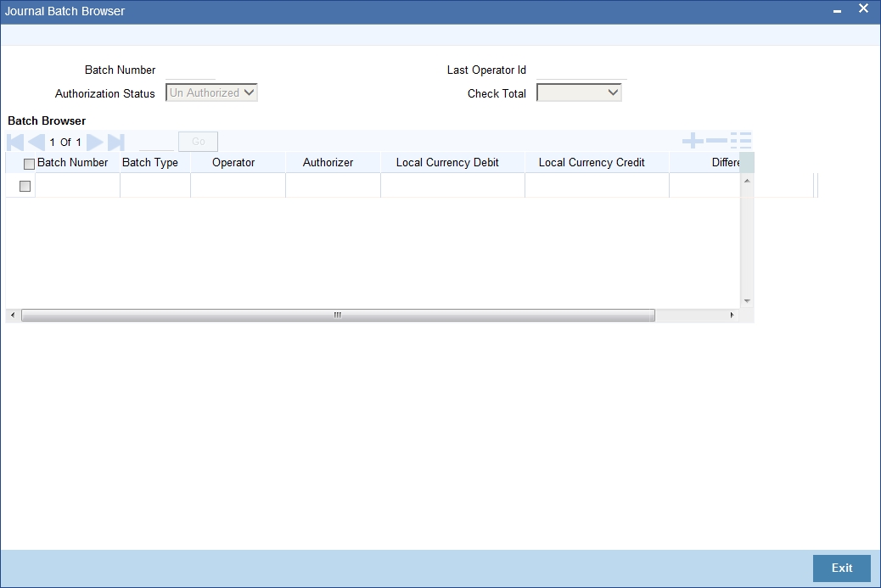The width and height of the screenshot is (881, 588).
Task: Click the first row Batch Type cell
Action: point(155,185)
